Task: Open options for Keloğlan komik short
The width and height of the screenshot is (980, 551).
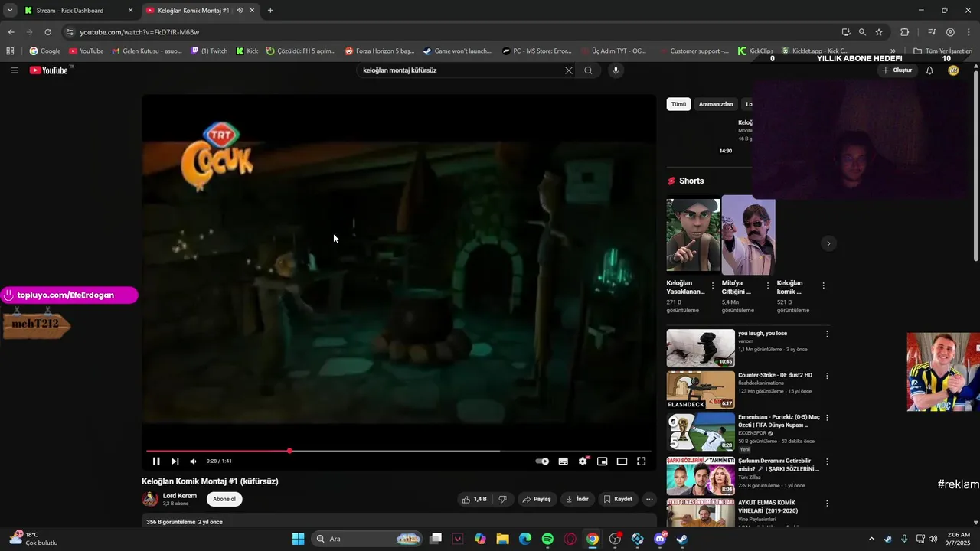Action: pyautogui.click(x=824, y=285)
